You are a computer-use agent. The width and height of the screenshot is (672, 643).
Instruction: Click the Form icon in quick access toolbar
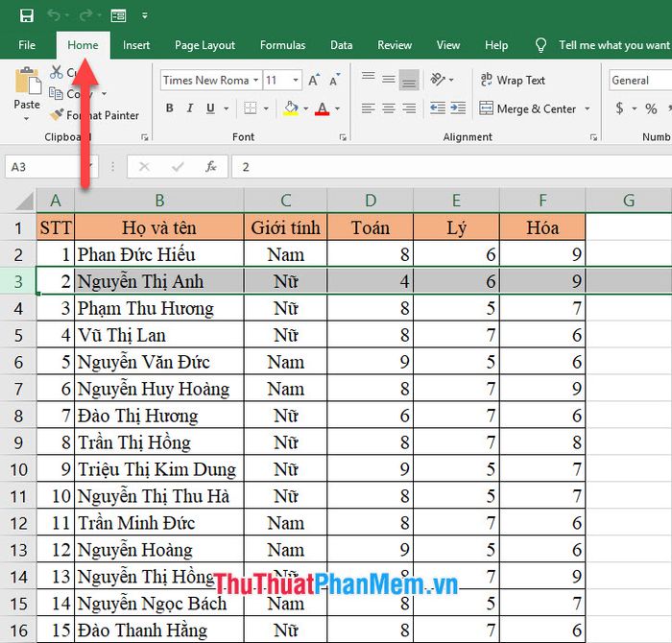tap(118, 16)
